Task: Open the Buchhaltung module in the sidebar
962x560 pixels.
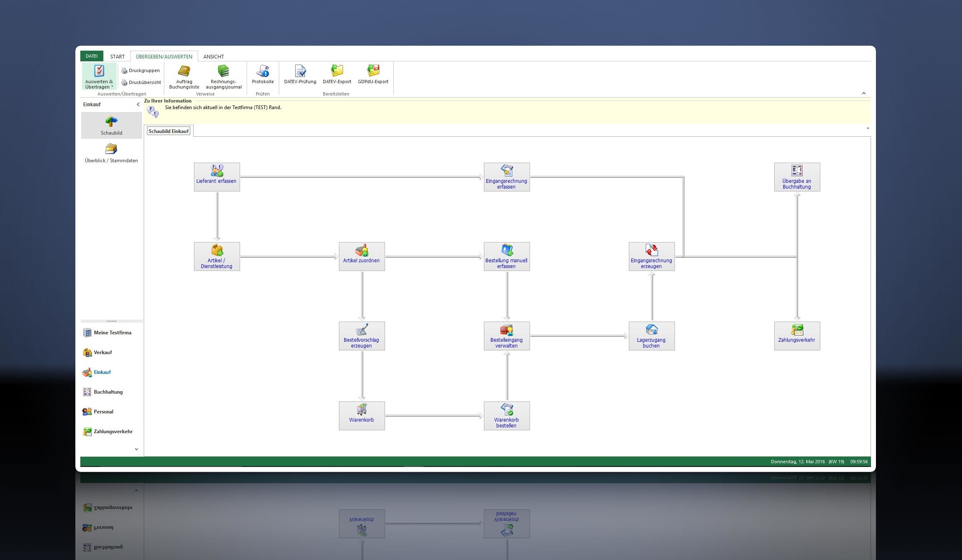Action: point(107,392)
